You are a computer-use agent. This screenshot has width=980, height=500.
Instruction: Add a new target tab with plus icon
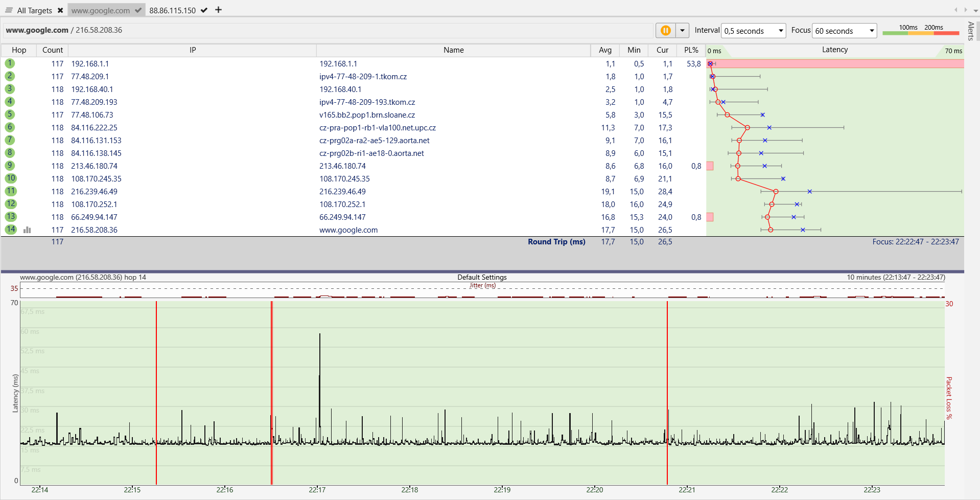218,10
